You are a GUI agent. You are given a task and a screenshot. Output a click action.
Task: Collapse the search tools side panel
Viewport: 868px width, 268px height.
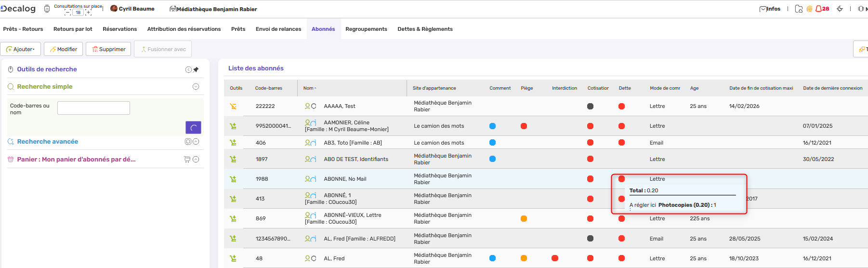click(x=188, y=69)
